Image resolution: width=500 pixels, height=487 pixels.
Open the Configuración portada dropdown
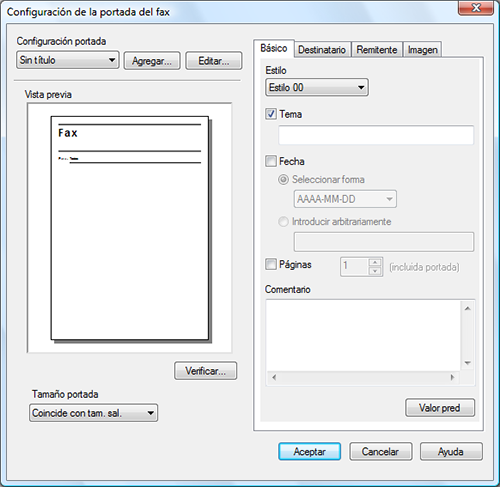click(67, 60)
